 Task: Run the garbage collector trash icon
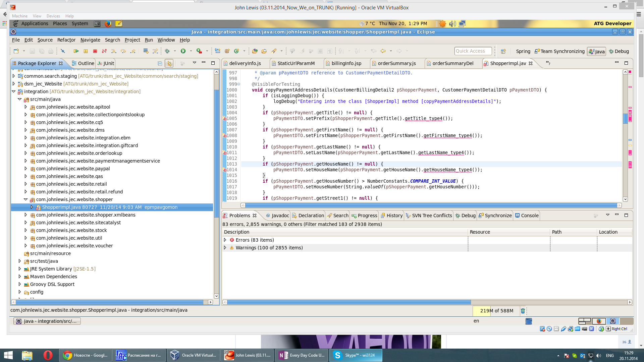click(x=523, y=311)
